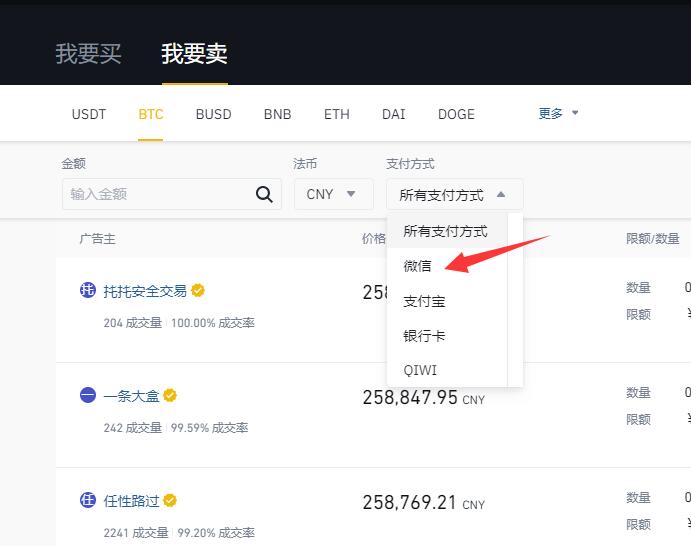Click 一条大盒 avatar icon
The height and width of the screenshot is (546, 691).
point(88,395)
